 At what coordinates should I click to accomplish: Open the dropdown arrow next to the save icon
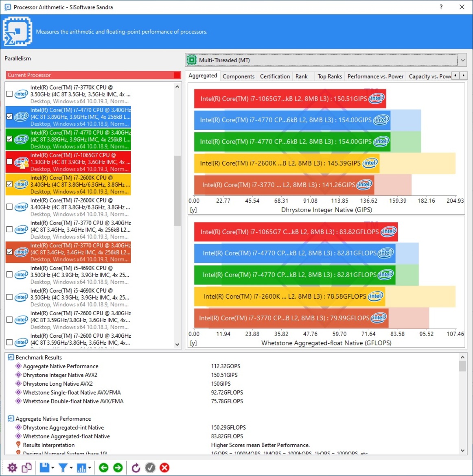click(53, 468)
